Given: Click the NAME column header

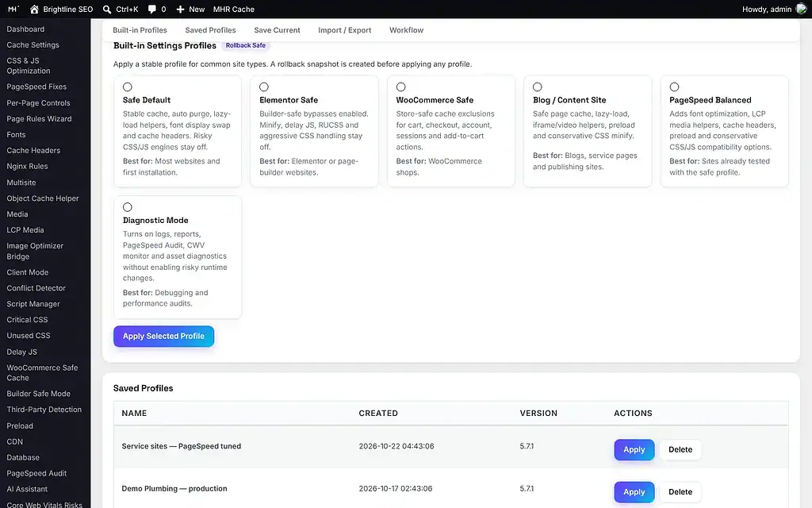Looking at the screenshot, I should click(134, 413).
